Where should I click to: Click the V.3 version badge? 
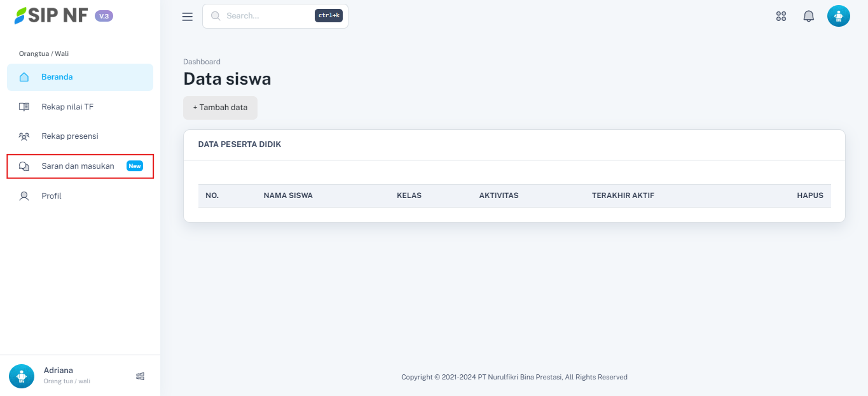(104, 16)
